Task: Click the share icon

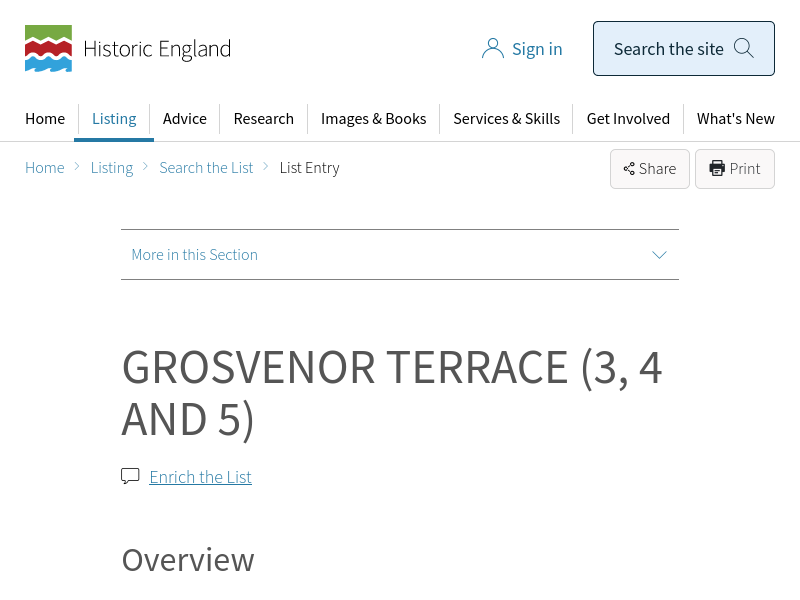Action: point(629,169)
